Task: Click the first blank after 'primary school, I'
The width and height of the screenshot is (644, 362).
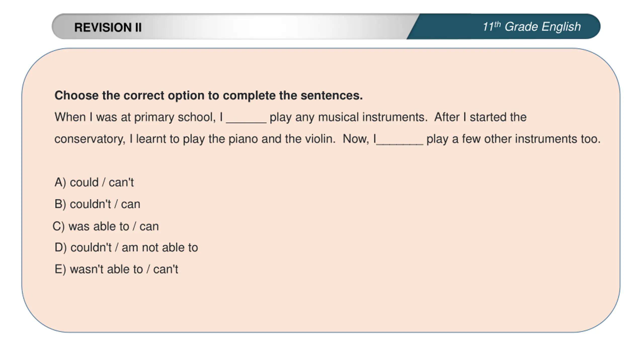Action: pyautogui.click(x=246, y=118)
